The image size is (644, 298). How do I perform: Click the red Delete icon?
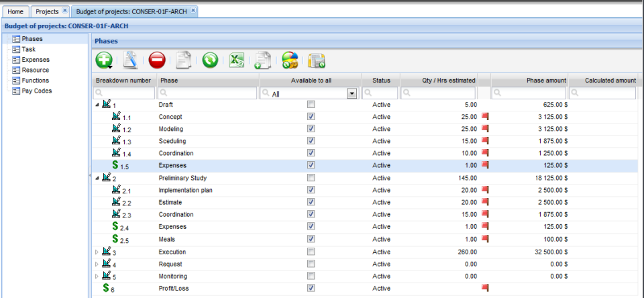coord(157,60)
